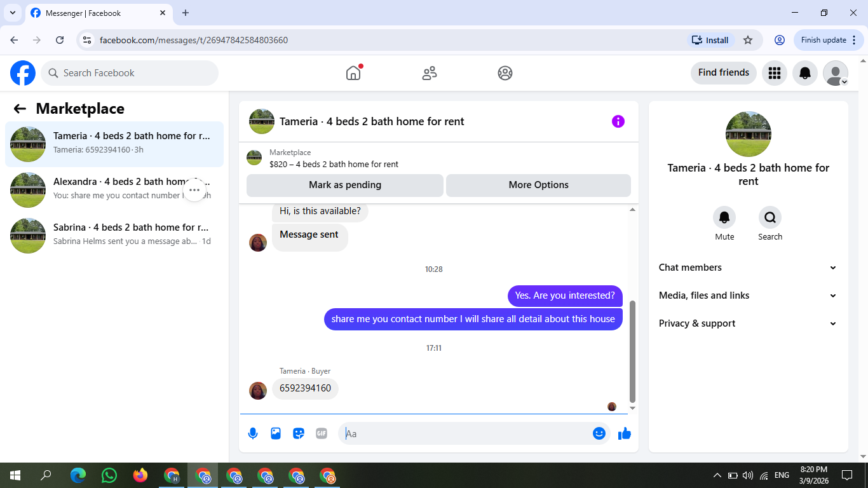Click the Search Facebook field

pyautogui.click(x=130, y=73)
